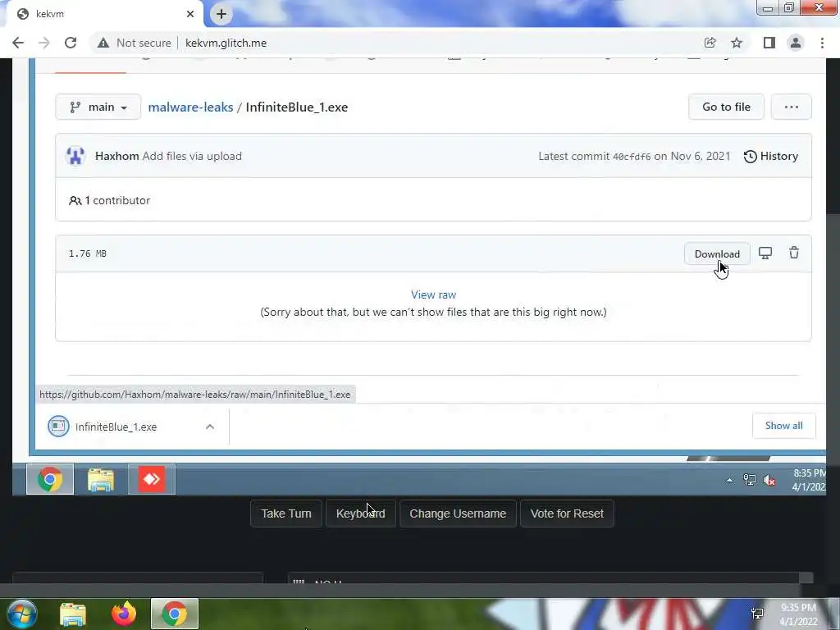Open the Haxhom author link
The height and width of the screenshot is (630, 840).
point(116,157)
